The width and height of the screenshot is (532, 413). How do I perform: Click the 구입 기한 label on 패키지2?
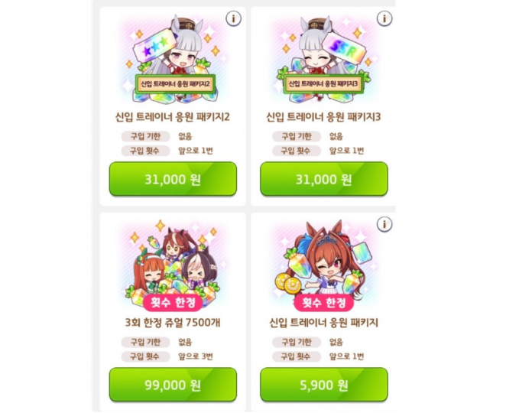145,136
